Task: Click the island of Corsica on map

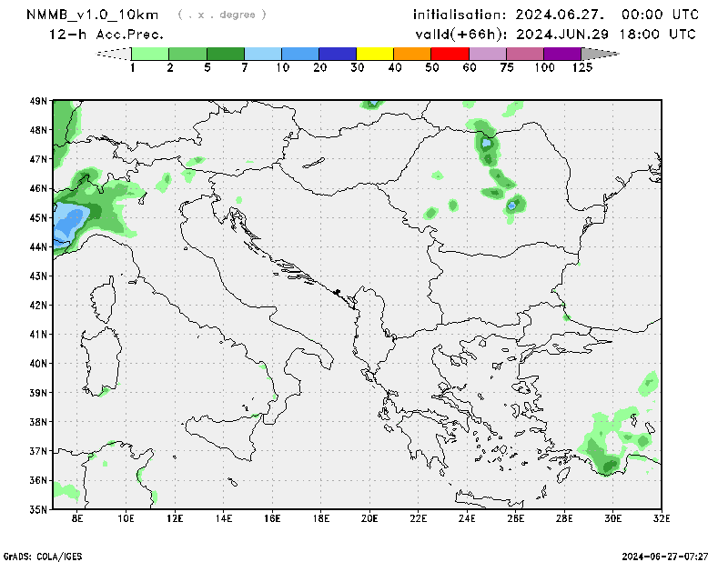Action: click(106, 297)
